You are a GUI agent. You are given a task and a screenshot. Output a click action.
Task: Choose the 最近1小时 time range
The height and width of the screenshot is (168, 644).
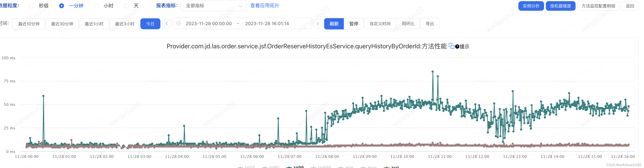click(x=94, y=24)
